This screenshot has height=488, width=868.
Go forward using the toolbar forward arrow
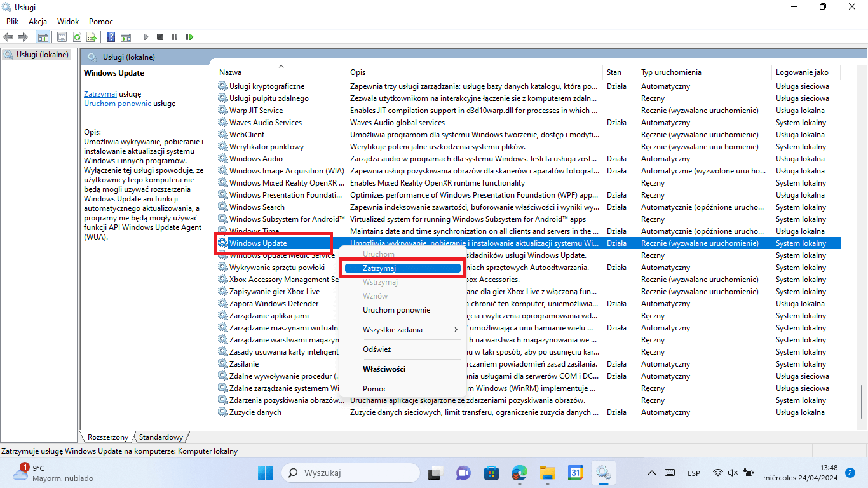23,37
